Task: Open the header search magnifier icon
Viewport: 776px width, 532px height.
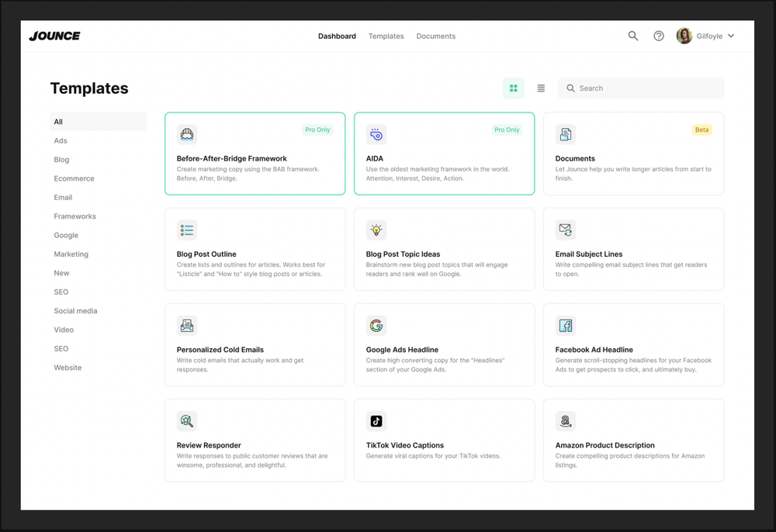Action: 633,36
